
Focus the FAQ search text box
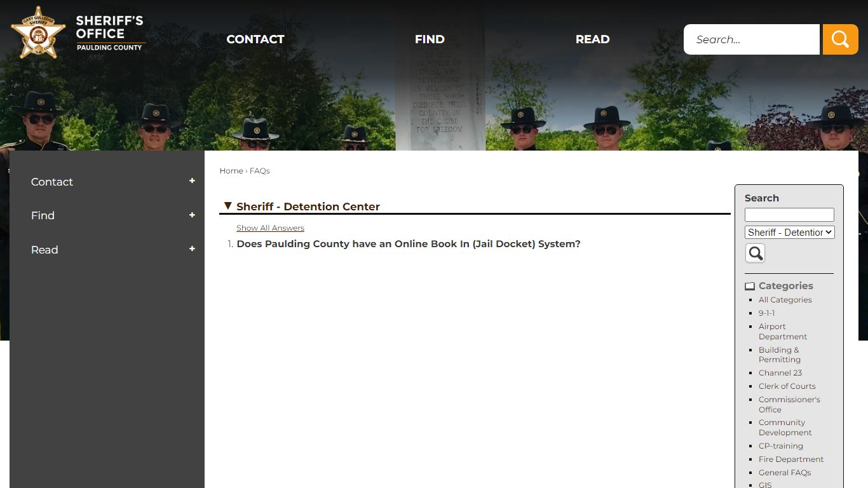[x=789, y=215]
